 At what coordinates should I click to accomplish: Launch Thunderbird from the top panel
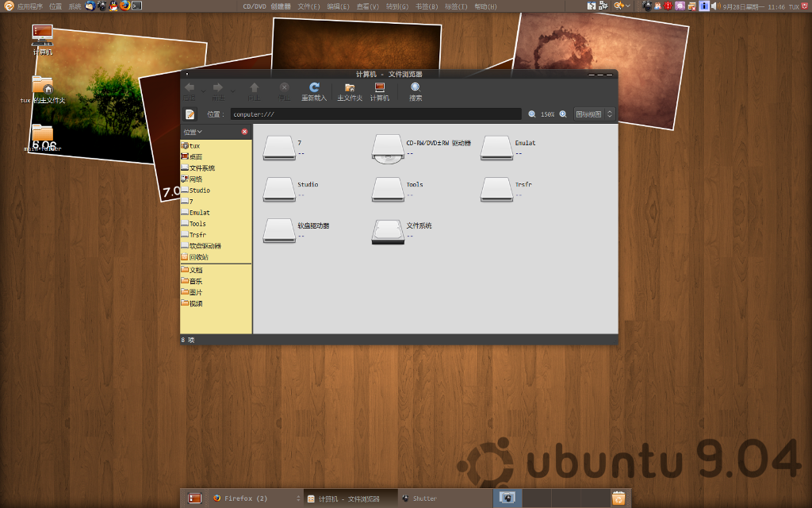[x=90, y=6]
